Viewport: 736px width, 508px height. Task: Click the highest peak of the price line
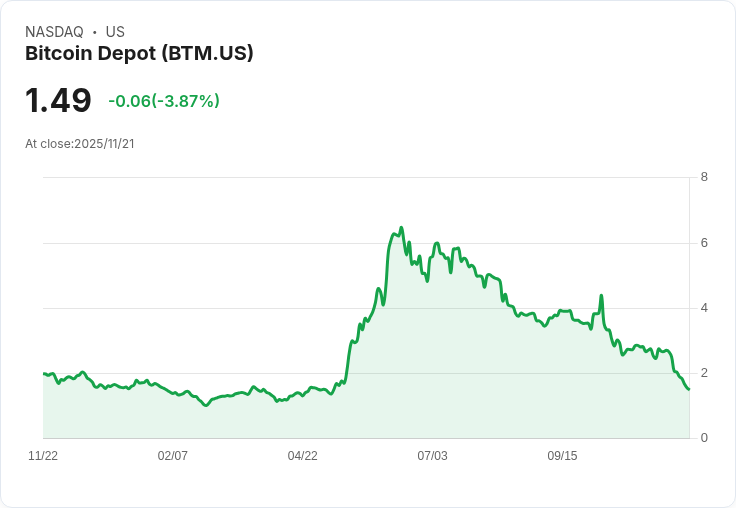[401, 228]
